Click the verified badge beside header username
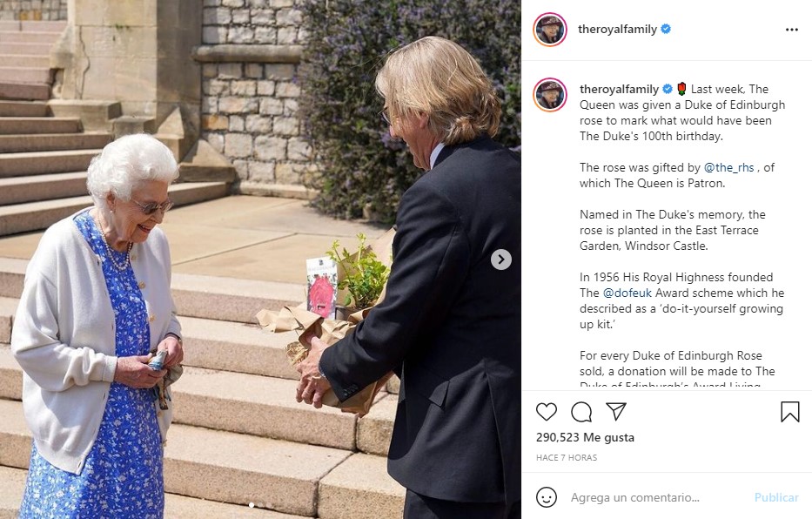 click(x=666, y=29)
